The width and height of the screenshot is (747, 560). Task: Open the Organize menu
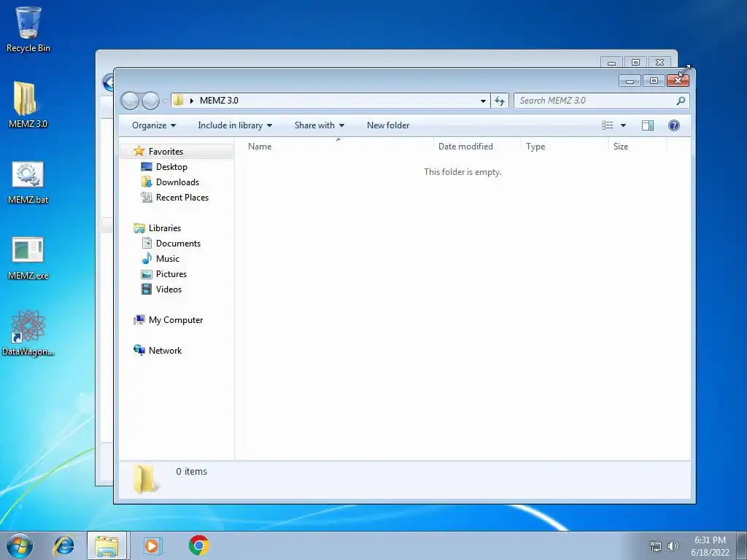154,125
